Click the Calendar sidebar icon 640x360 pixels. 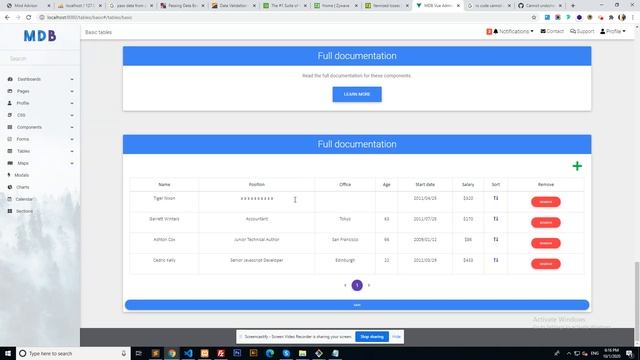[x=10, y=199]
